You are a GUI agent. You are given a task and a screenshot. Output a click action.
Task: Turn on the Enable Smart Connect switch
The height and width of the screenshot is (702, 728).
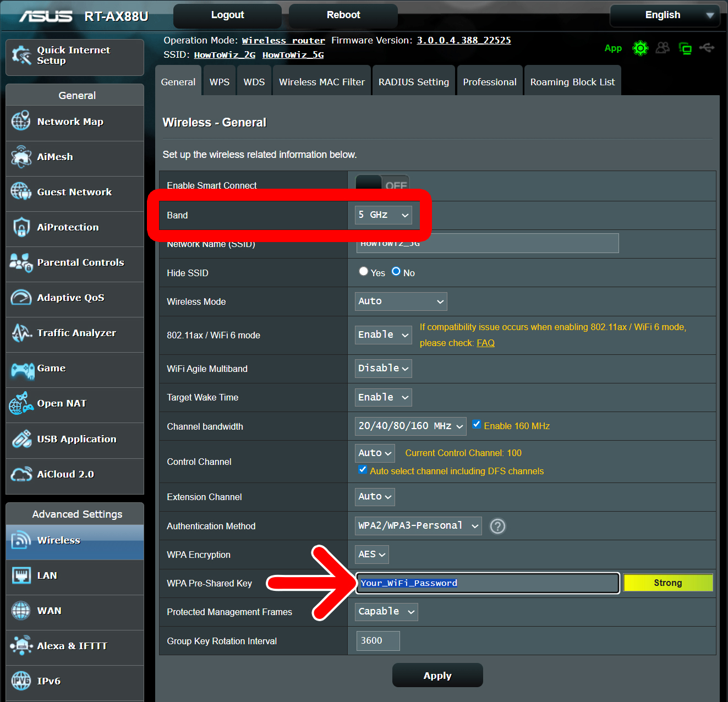point(382,183)
